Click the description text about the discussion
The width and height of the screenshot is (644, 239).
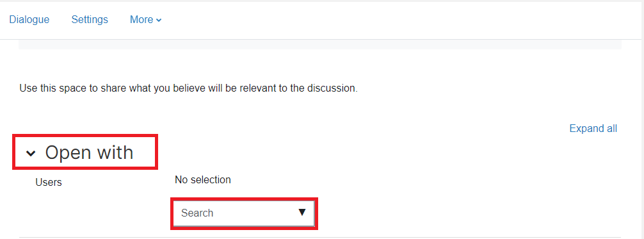[188, 88]
